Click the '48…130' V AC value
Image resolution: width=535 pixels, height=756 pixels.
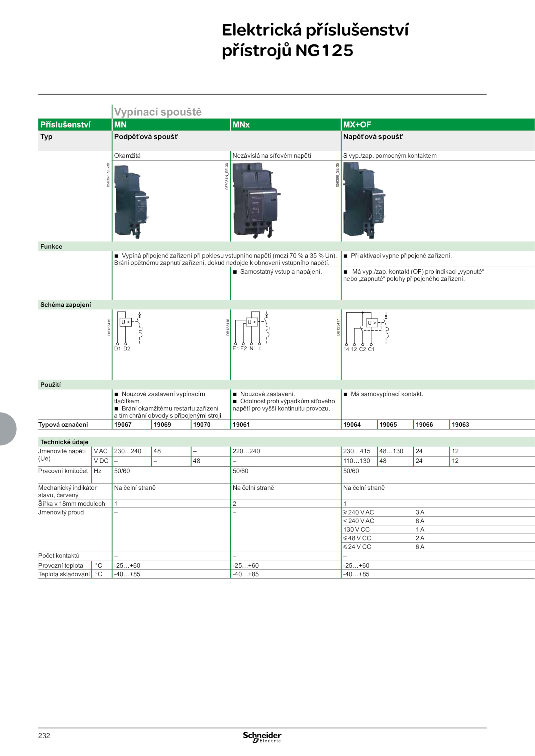tap(391, 451)
